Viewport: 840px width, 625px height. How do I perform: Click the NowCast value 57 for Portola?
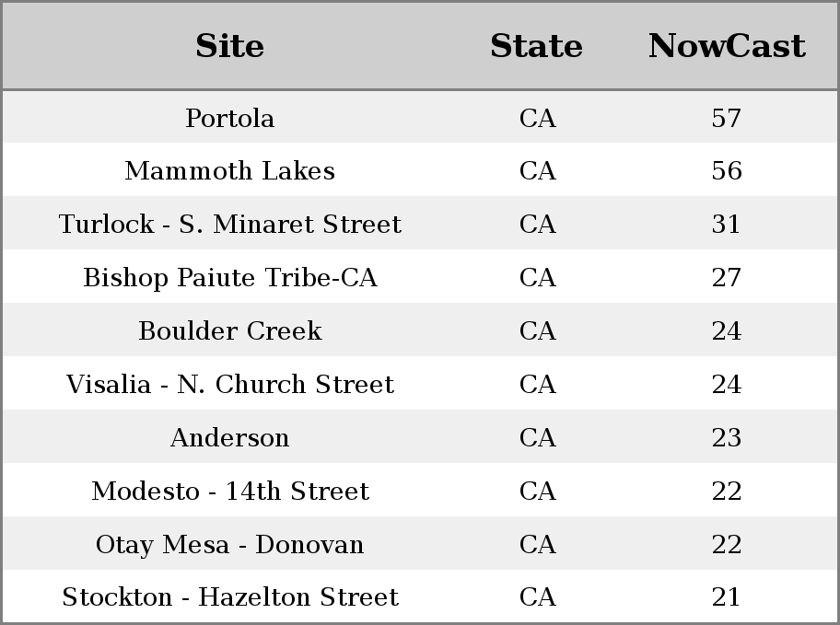click(727, 118)
